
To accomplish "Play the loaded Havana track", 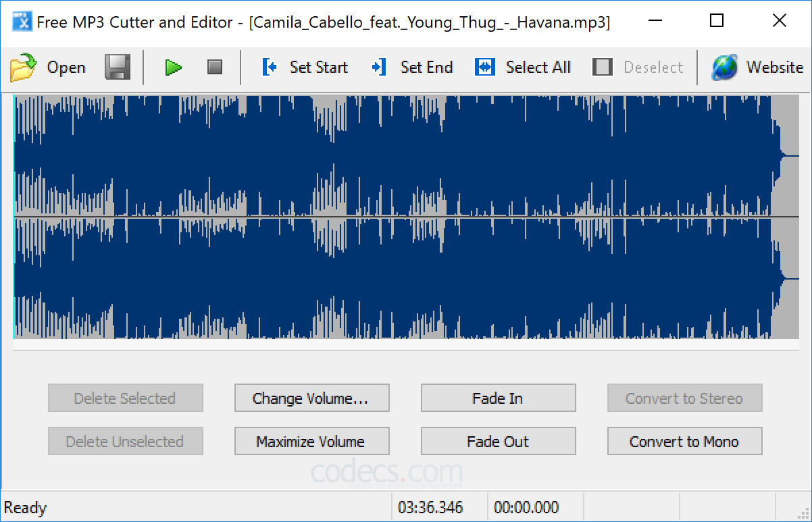I will (173, 67).
